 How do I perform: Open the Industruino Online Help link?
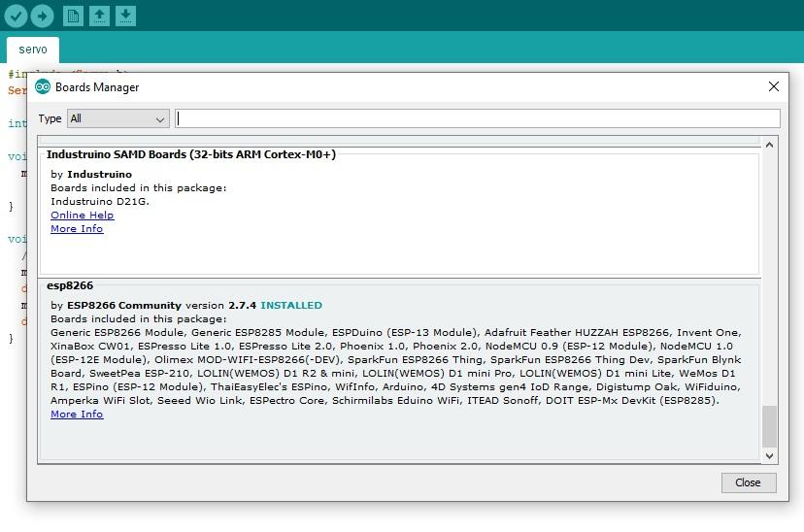(82, 216)
